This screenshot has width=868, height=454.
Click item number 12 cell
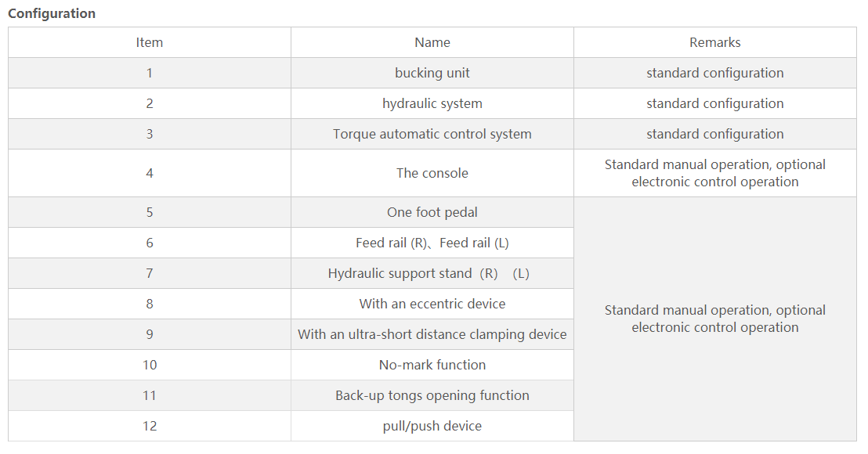150,426
